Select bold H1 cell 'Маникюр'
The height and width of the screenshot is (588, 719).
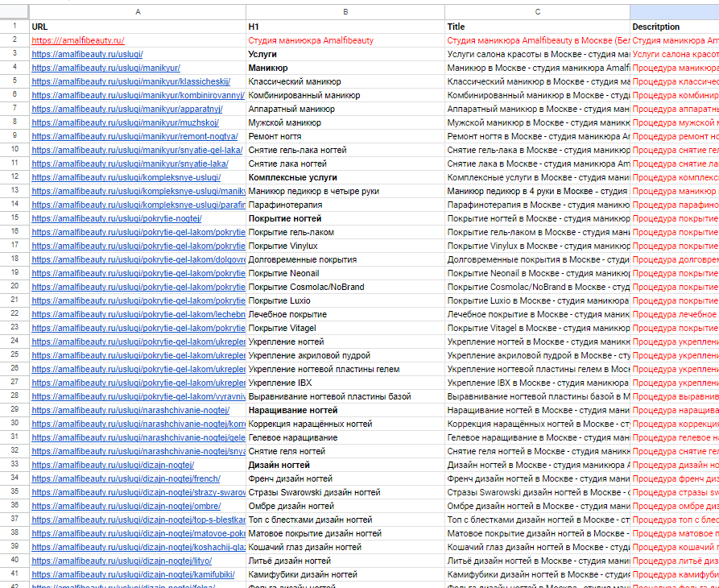345,68
